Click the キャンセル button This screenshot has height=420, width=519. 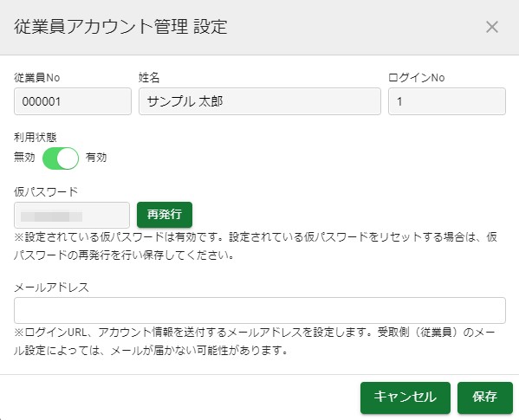pyautogui.click(x=405, y=397)
